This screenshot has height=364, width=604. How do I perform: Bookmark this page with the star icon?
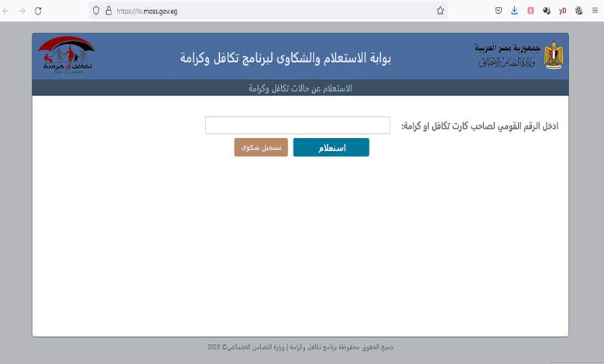coord(441,11)
